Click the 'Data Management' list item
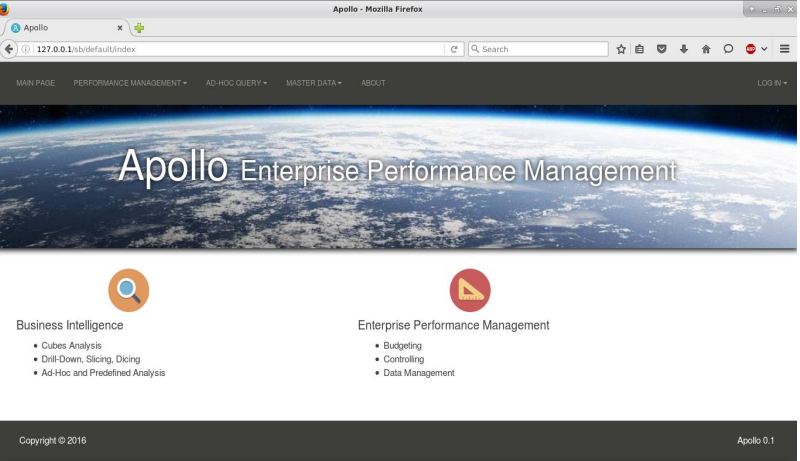This screenshot has height=461, width=800. (x=419, y=373)
